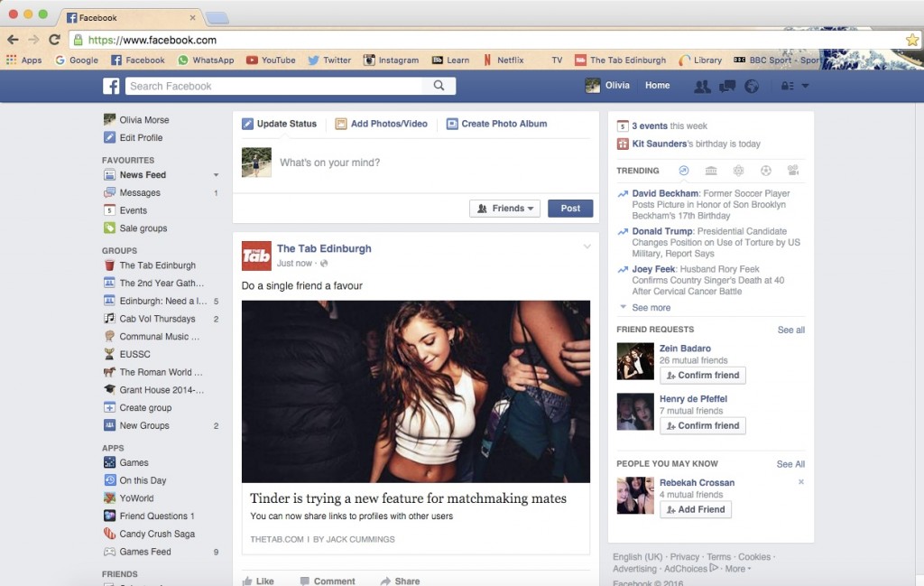Viewport: 924px width, 586px height.
Task: Open the Netflix bookmark
Action: click(504, 60)
